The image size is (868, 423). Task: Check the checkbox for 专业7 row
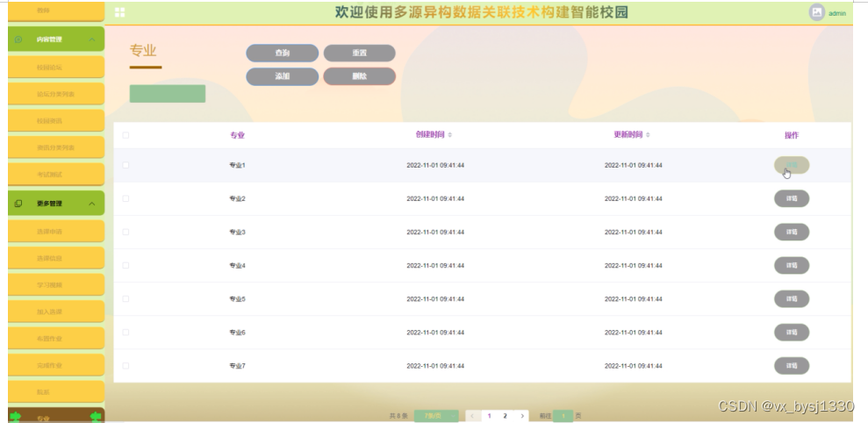coord(126,365)
